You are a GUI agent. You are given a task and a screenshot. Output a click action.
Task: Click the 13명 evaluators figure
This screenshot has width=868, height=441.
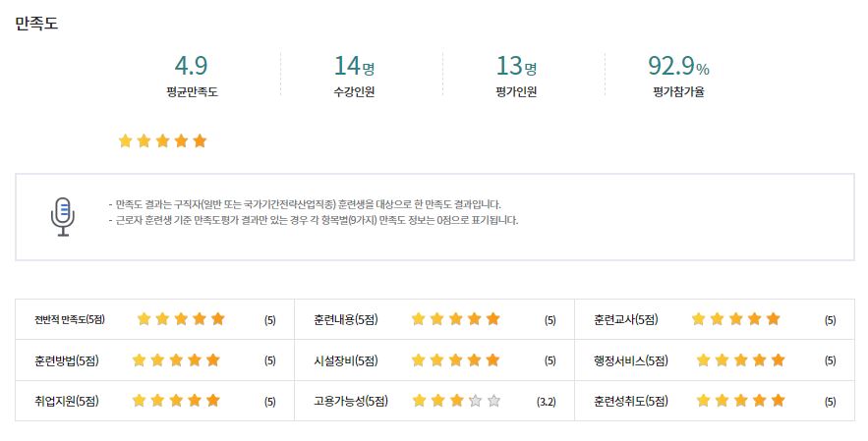516,66
